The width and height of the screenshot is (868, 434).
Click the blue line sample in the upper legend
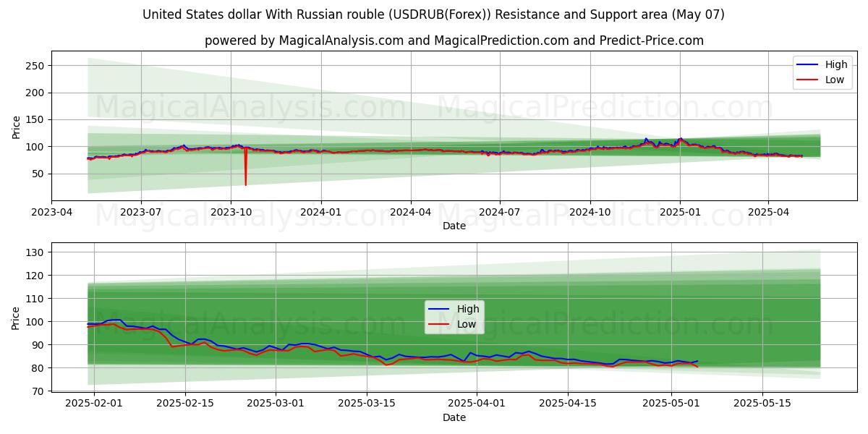click(807, 65)
